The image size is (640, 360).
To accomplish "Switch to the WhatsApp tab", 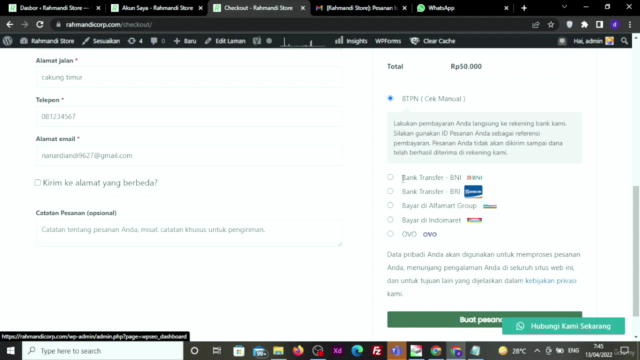I will click(463, 8).
